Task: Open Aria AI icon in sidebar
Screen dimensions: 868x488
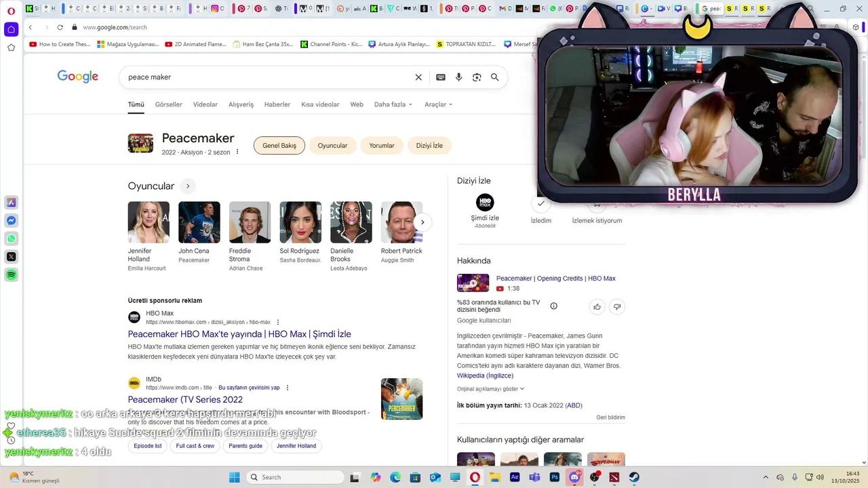Action: click(x=11, y=203)
